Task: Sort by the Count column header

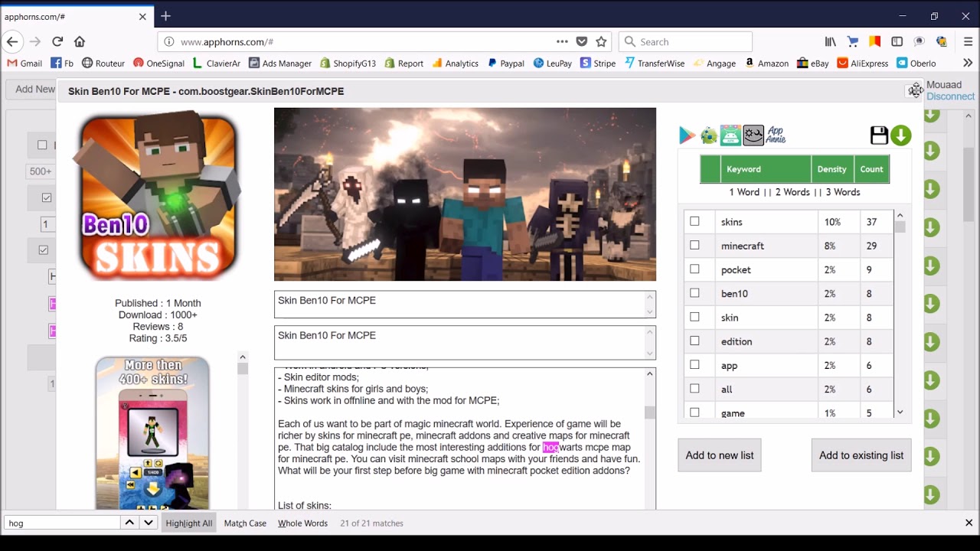Action: pos(871,169)
